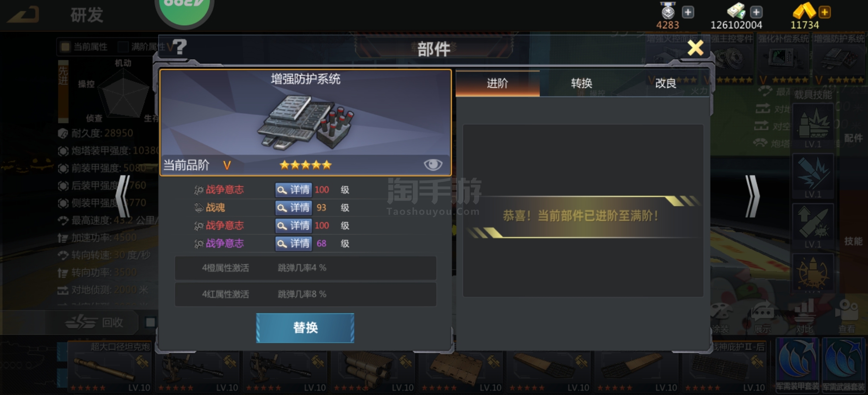
Task: Open the question mark help icon
Action: coord(180,47)
